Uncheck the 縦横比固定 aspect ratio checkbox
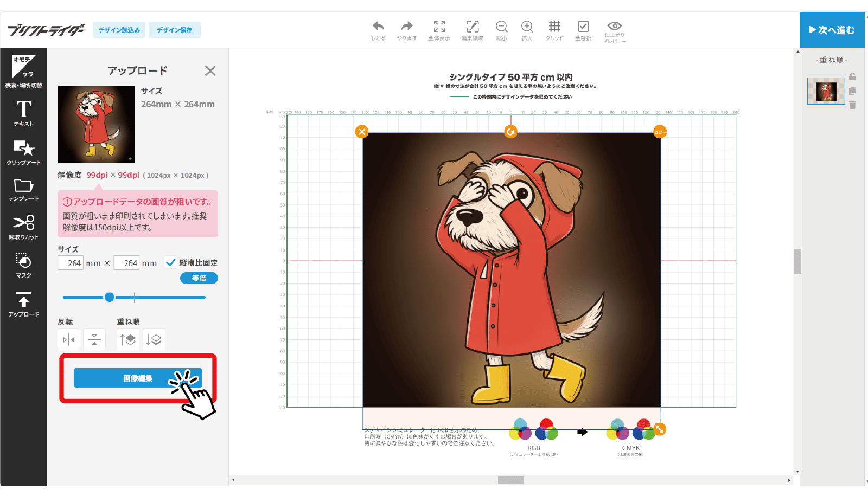 [x=171, y=262]
